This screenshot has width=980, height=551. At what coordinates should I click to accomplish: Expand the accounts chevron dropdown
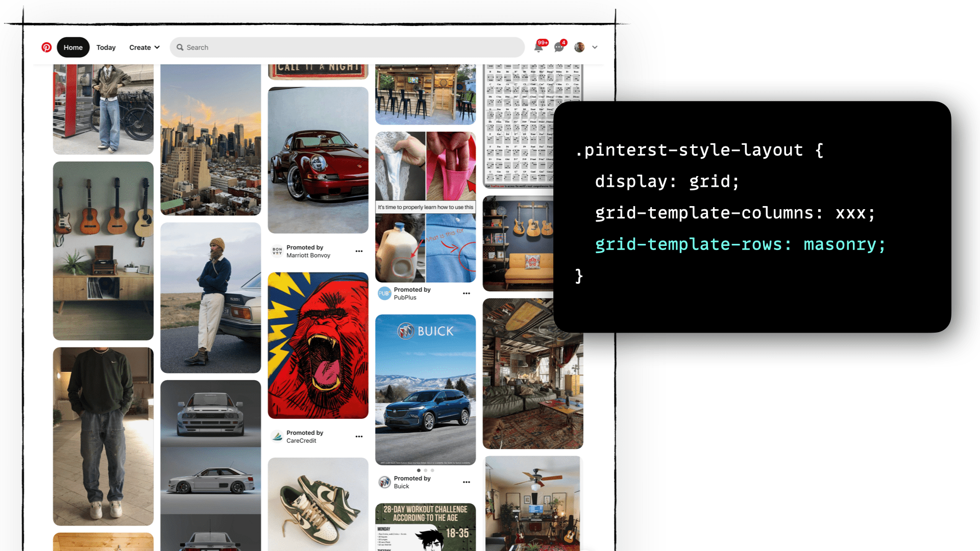click(595, 47)
